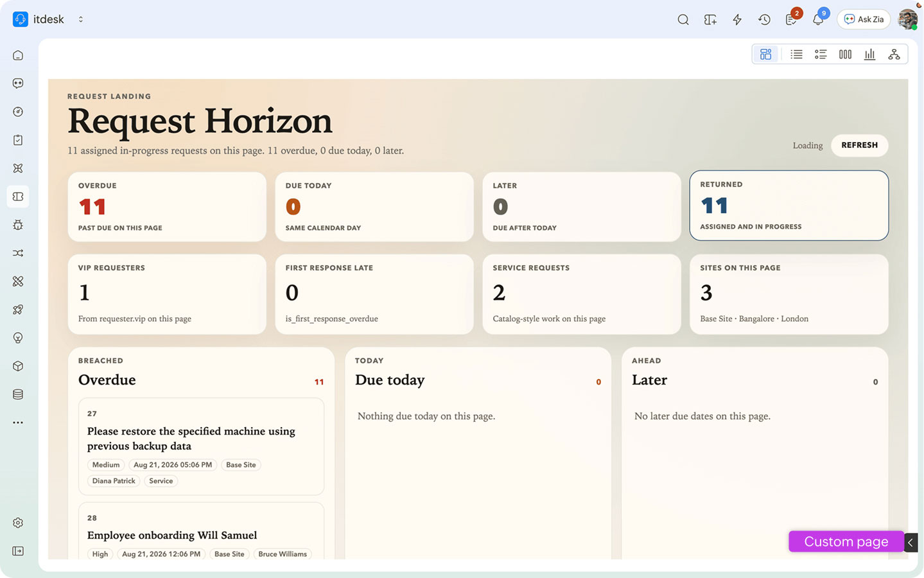Open the bug Problems sidebar icon
This screenshot has width=924, height=578.
(x=18, y=225)
